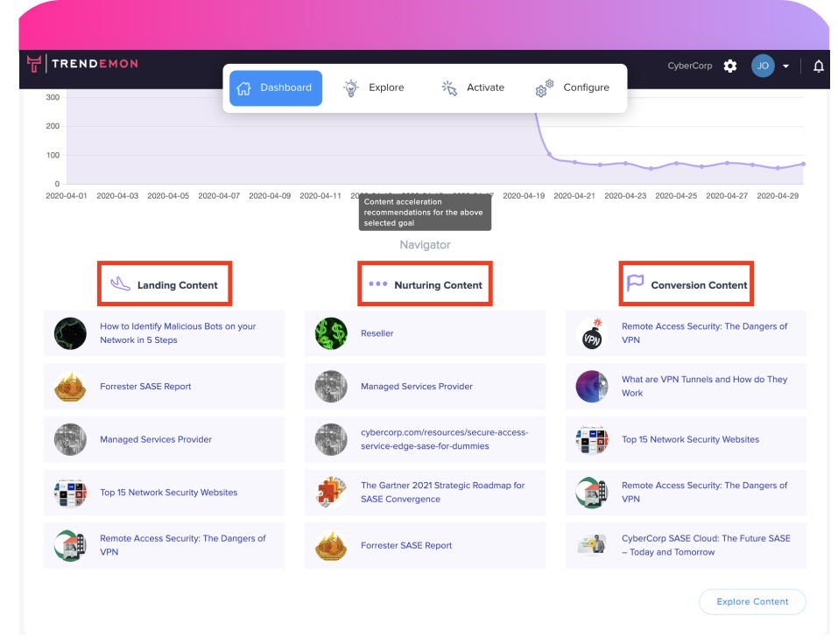Click the Trendemon logo
This screenshot has width=838, height=644.
tap(83, 64)
